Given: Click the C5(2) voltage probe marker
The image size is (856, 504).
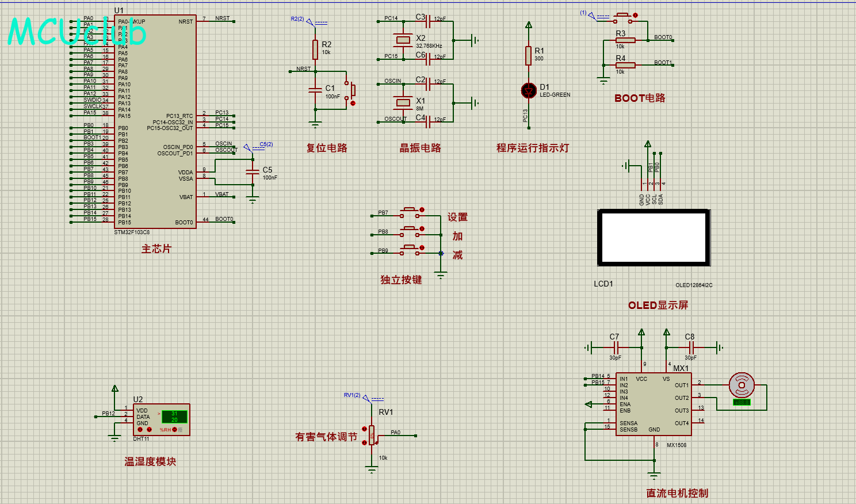Looking at the screenshot, I should tap(247, 148).
